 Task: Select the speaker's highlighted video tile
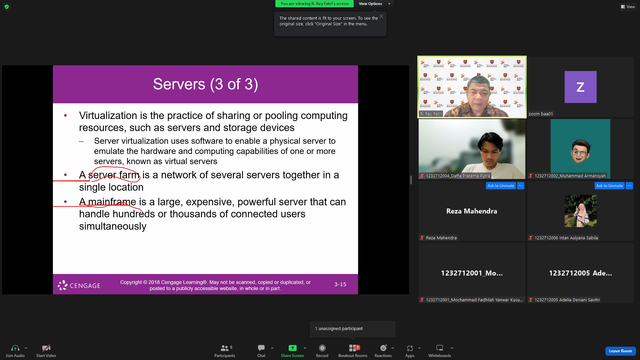pyautogui.click(x=472, y=87)
